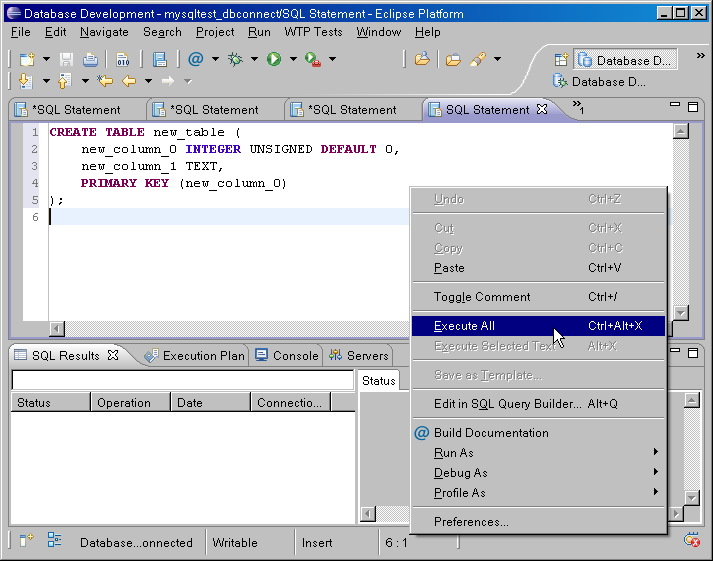This screenshot has height=561, width=713.
Task: Click the Save icon in the toolbar
Action: [x=66, y=60]
